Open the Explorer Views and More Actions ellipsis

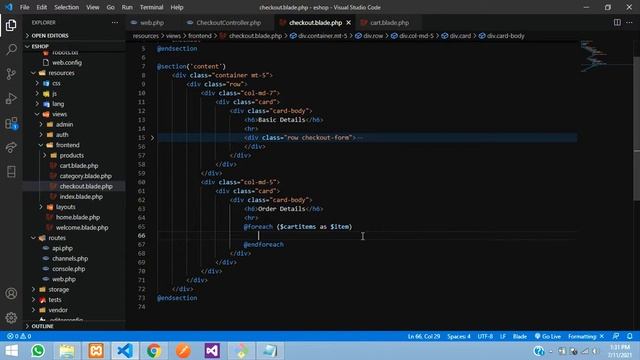pos(115,22)
